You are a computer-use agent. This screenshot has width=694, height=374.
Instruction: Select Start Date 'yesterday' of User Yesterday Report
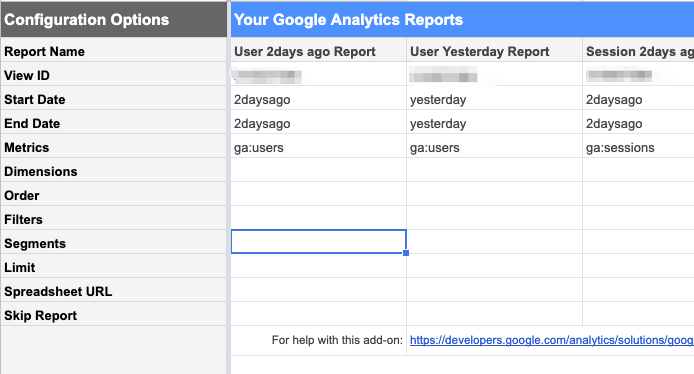tap(494, 99)
